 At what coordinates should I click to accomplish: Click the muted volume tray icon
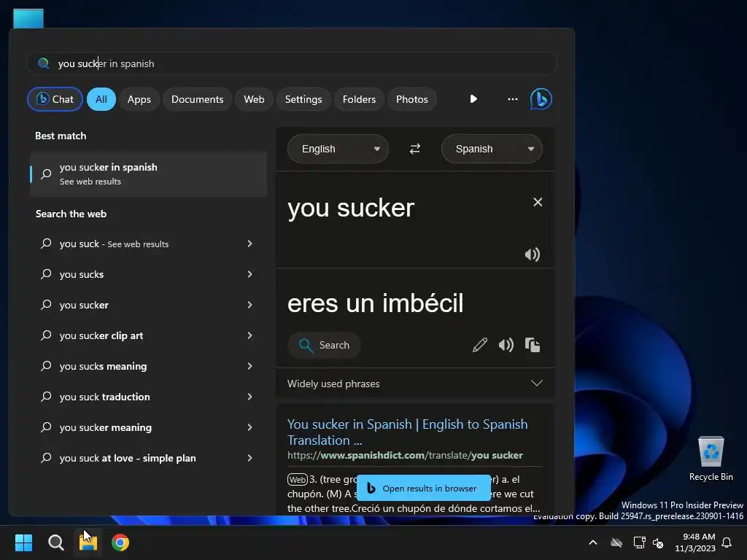pyautogui.click(x=658, y=542)
